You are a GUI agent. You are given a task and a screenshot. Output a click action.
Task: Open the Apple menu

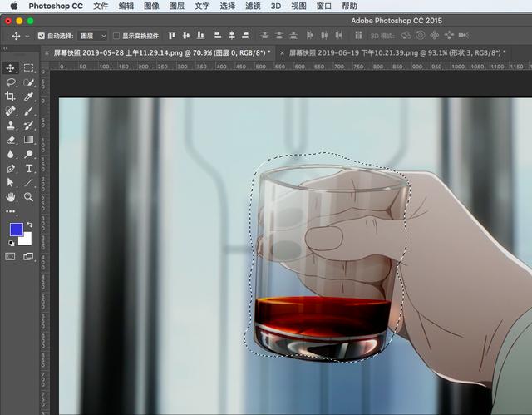pyautogui.click(x=13, y=6)
